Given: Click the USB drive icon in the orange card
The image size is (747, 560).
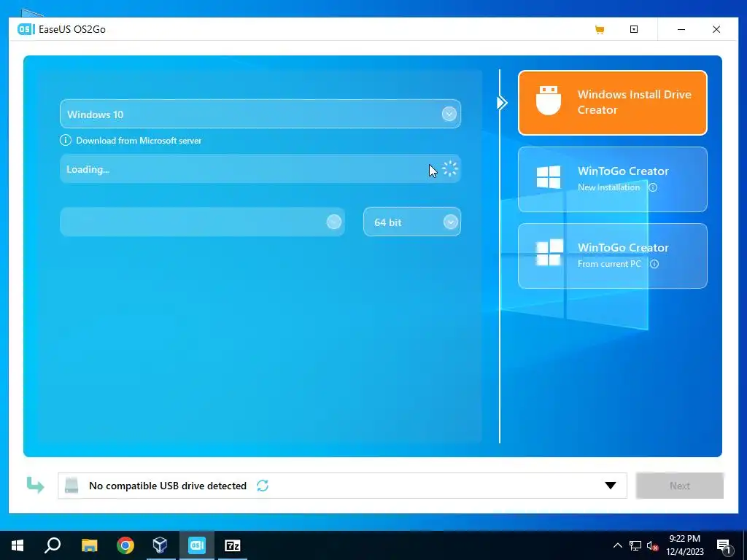Looking at the screenshot, I should [x=549, y=101].
